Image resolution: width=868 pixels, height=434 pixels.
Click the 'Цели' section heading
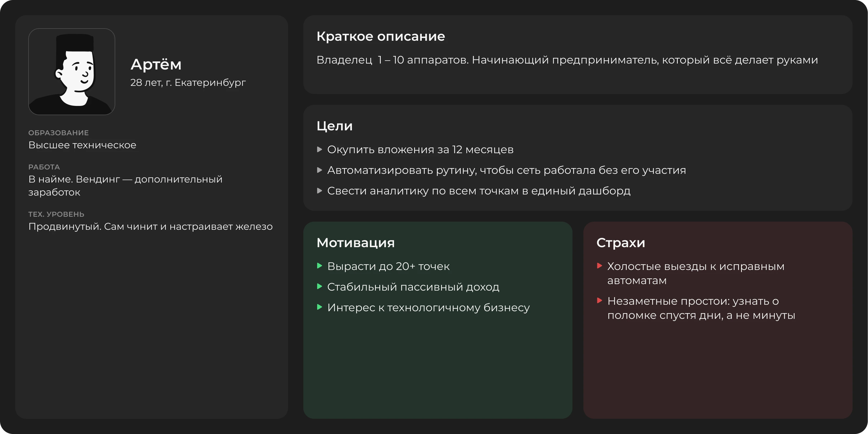click(x=334, y=126)
